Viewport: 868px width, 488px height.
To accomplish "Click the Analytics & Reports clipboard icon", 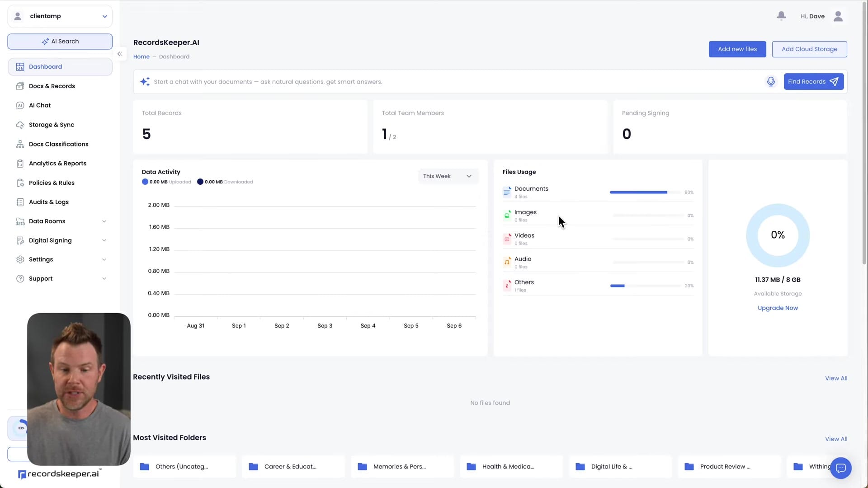I will click(x=20, y=164).
